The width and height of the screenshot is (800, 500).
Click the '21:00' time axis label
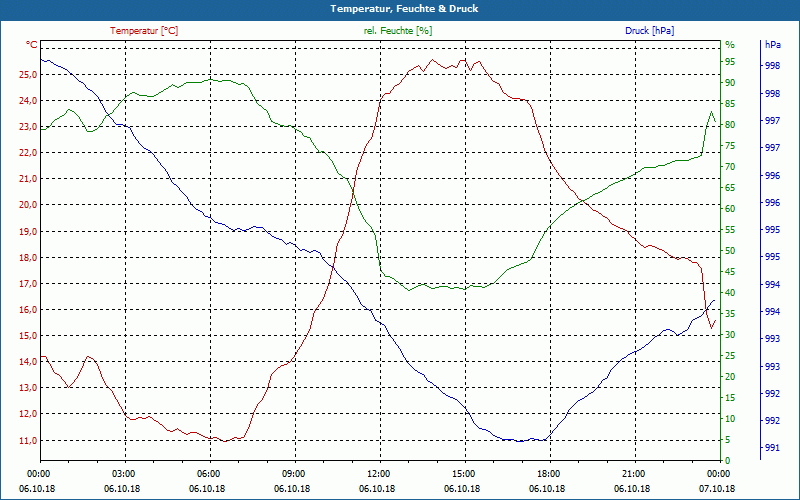click(635, 473)
